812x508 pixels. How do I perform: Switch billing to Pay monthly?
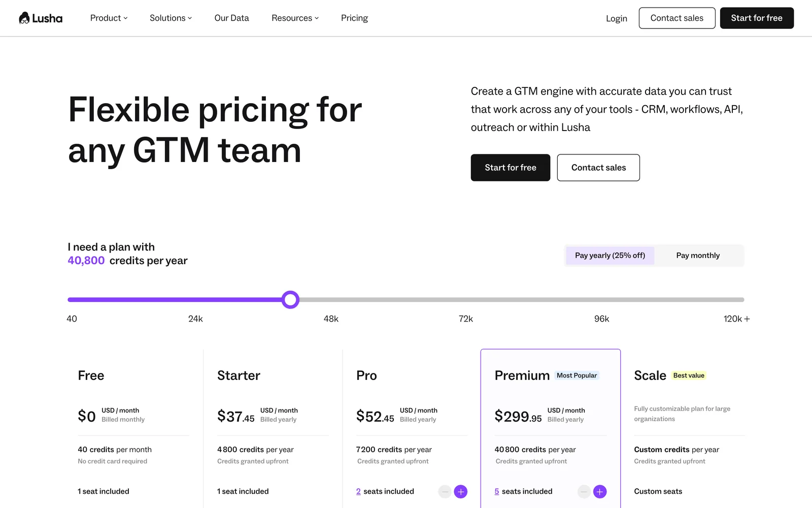point(698,256)
